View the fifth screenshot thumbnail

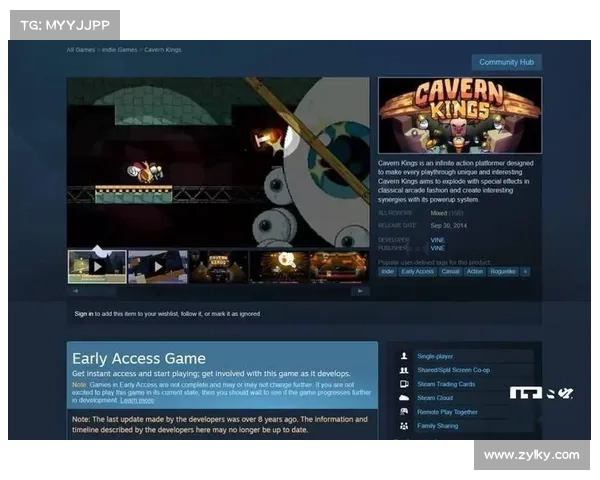click(x=339, y=267)
